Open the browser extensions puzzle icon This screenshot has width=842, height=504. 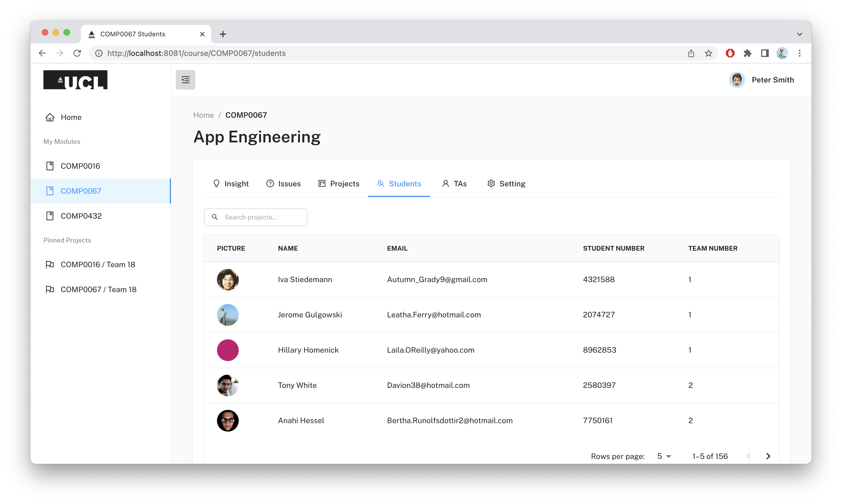[747, 53]
